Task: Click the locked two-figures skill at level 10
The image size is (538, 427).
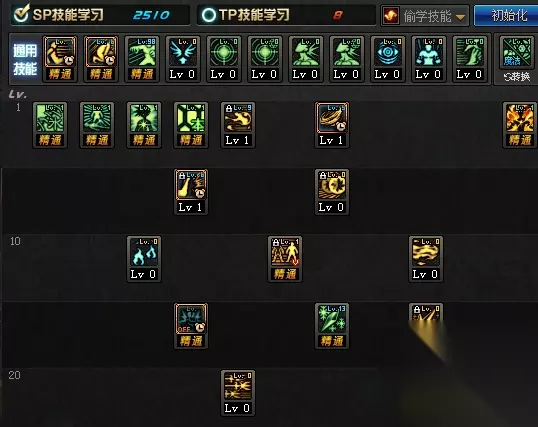Action: click(285, 253)
